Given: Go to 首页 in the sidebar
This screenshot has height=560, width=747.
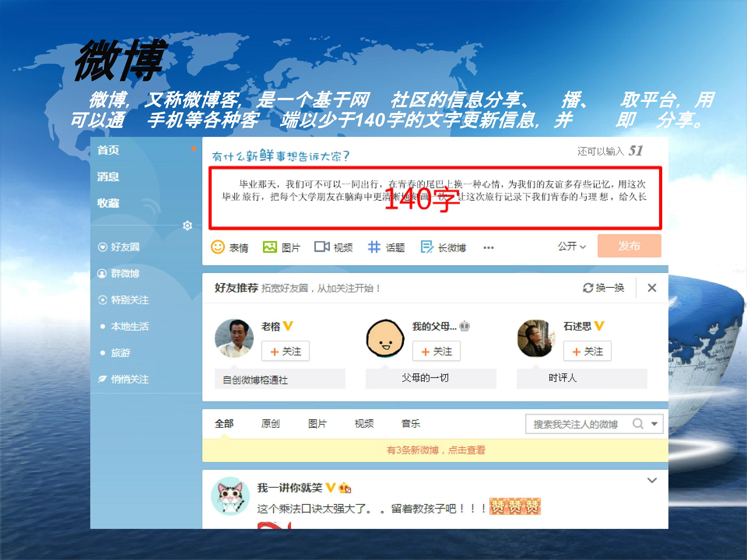Looking at the screenshot, I should click(108, 150).
